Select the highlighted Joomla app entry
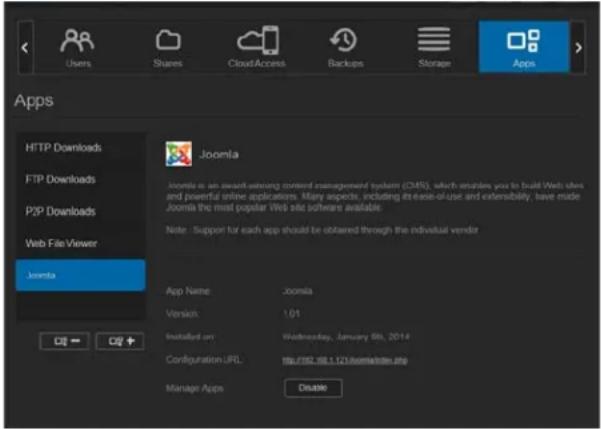The width and height of the screenshot is (601, 429). [x=80, y=275]
